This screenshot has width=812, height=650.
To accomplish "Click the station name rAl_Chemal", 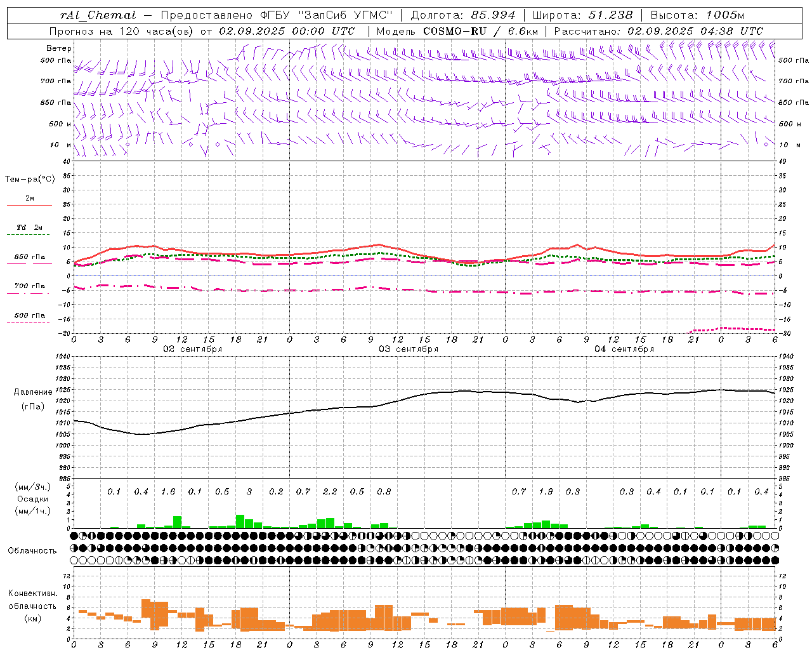I will tap(98, 15).
